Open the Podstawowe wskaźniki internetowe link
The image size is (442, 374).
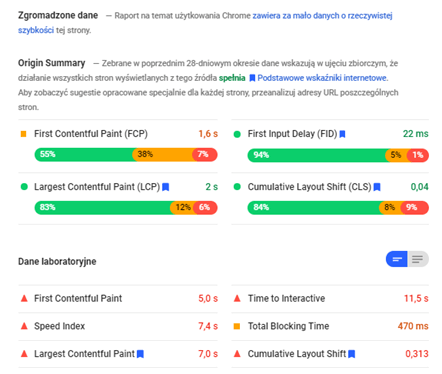tap(322, 78)
